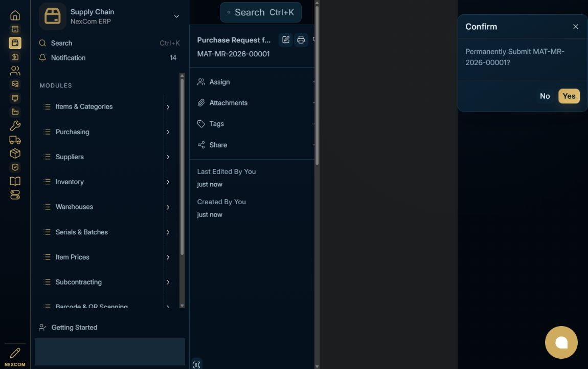
Task: Open Serials & Batches module
Action: pos(81,232)
